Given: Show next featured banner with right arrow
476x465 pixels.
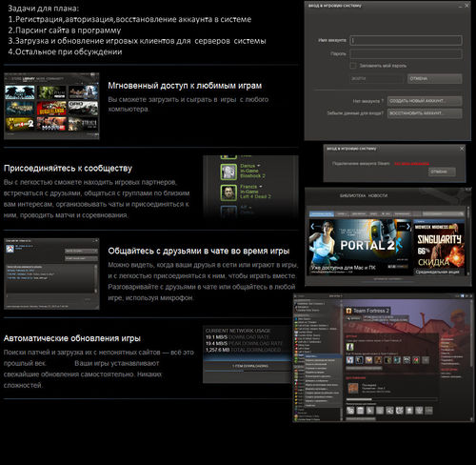Looking at the screenshot, I should 408,226.
